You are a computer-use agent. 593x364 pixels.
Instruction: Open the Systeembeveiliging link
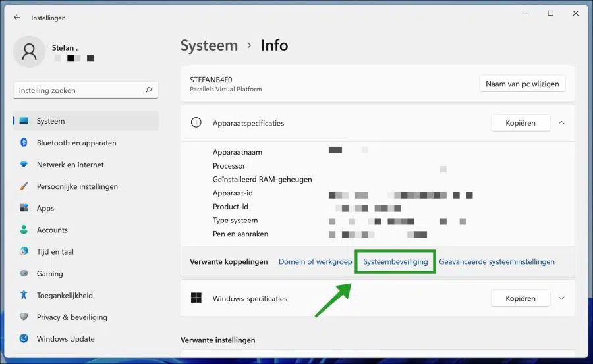pyautogui.click(x=395, y=261)
